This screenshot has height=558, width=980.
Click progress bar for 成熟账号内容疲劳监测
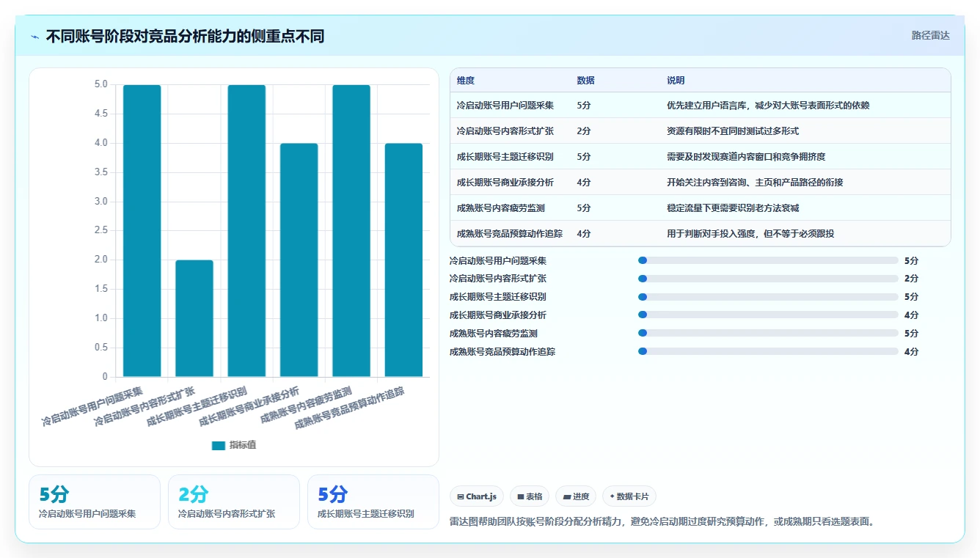click(x=768, y=333)
